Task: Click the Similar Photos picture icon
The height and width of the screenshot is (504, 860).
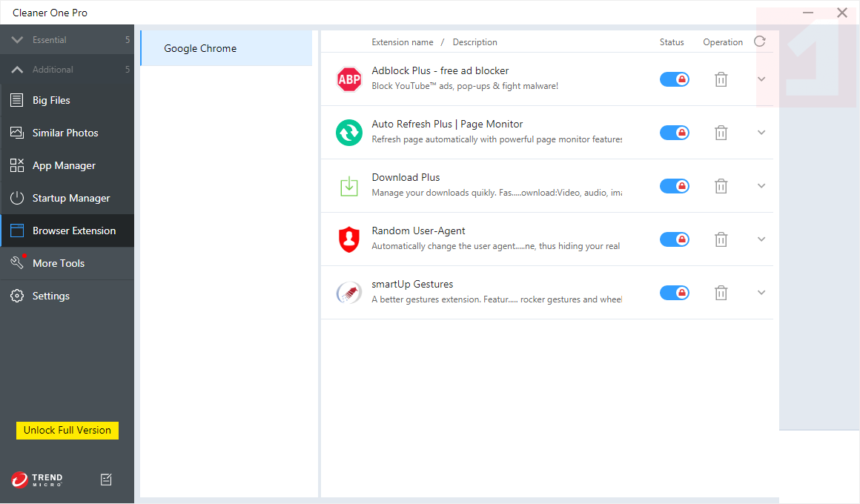Action: click(x=17, y=133)
